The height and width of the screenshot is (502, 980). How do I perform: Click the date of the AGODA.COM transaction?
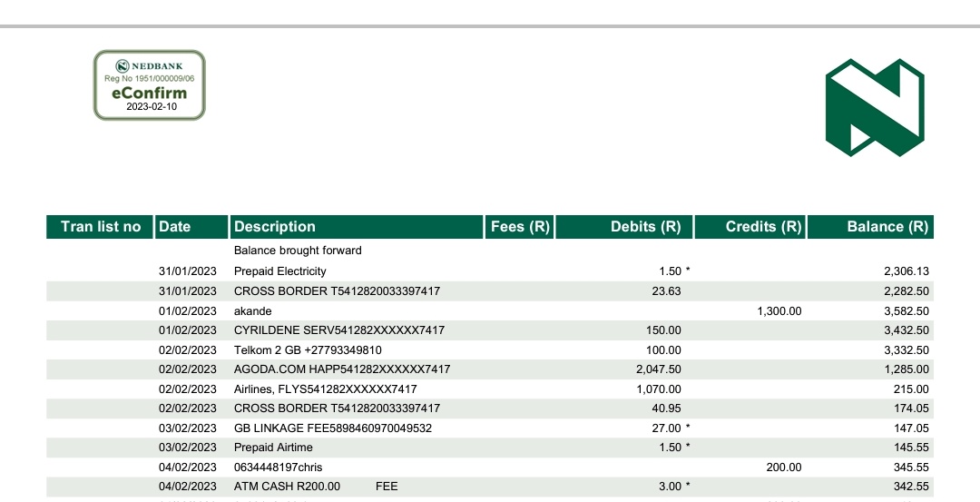[188, 369]
